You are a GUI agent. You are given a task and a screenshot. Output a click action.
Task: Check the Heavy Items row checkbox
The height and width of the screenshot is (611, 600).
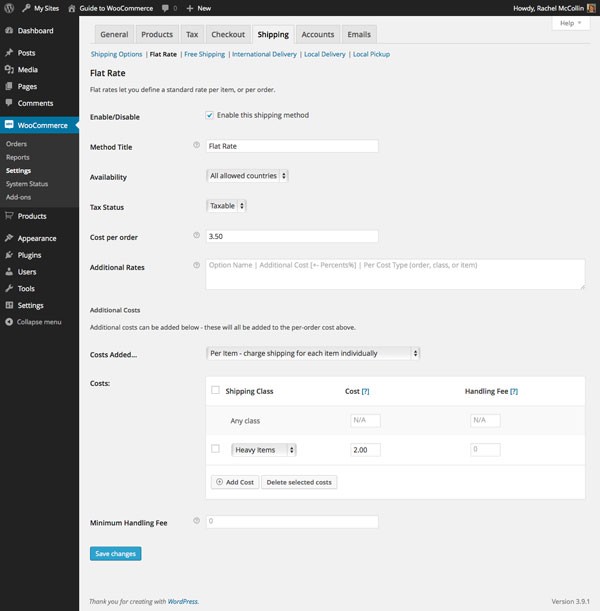pyautogui.click(x=215, y=449)
